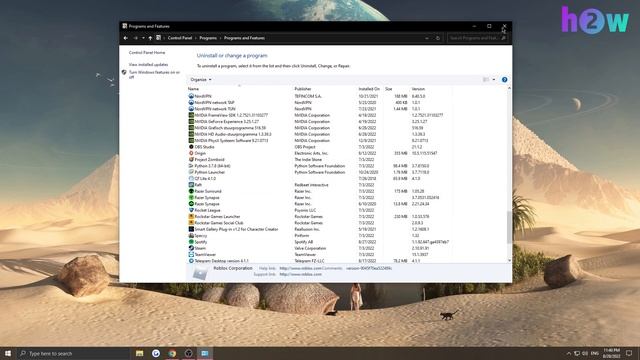Open the Organize dropdown menu
The image size is (640, 360).
coord(201,80)
